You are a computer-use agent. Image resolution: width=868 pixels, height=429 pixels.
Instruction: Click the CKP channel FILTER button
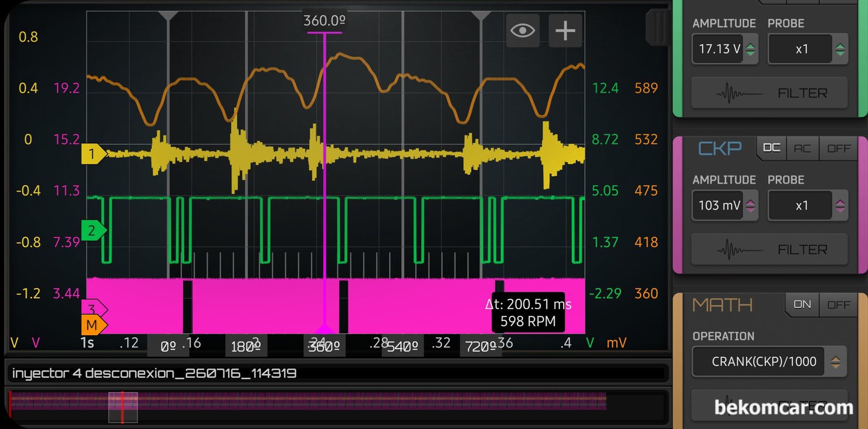[769, 249]
